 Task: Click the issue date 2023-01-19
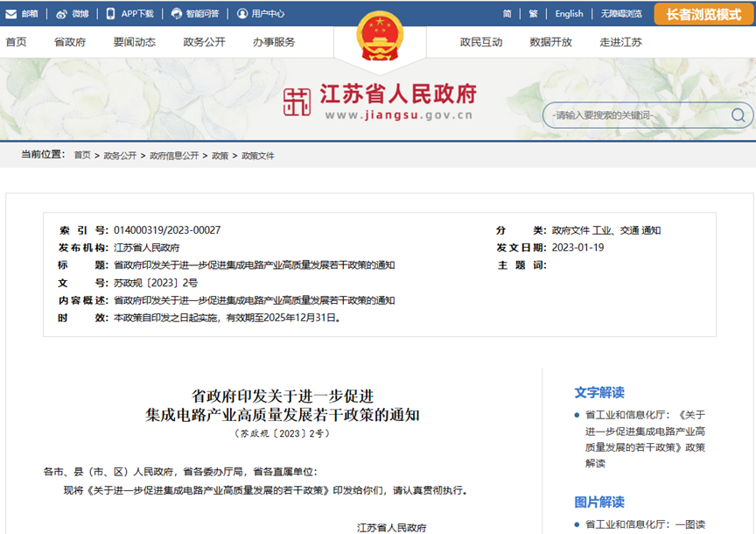[577, 248]
